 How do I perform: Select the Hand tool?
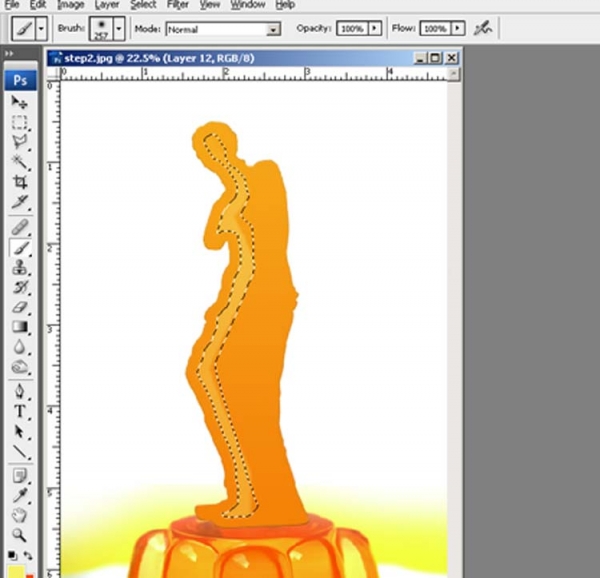tap(19, 516)
